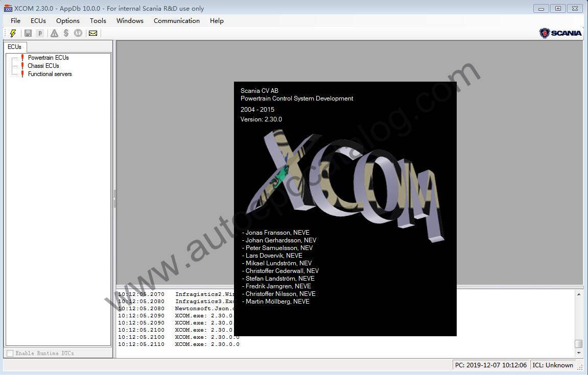Click the log panel scrollbar thumb
This screenshot has height=375, width=588.
(x=579, y=343)
